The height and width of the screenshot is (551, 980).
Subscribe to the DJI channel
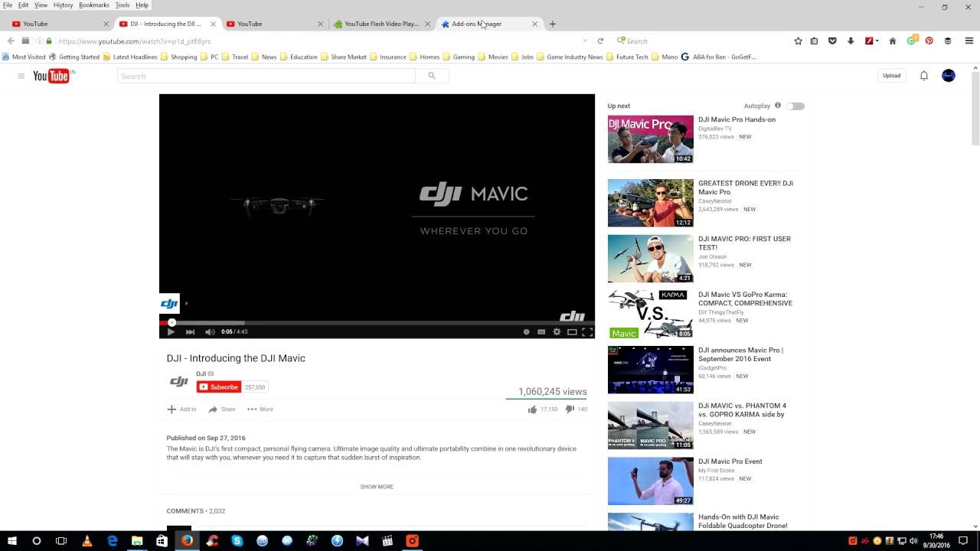coord(219,387)
